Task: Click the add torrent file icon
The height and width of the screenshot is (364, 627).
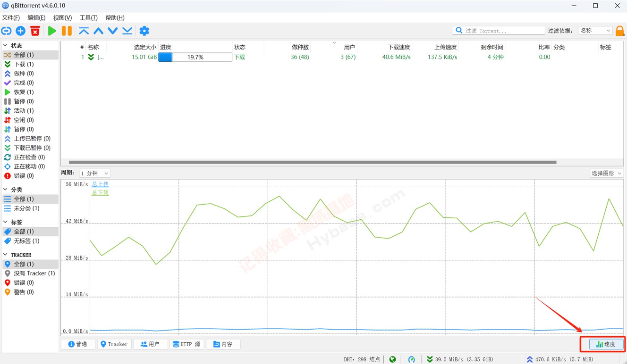Action: [x=20, y=30]
